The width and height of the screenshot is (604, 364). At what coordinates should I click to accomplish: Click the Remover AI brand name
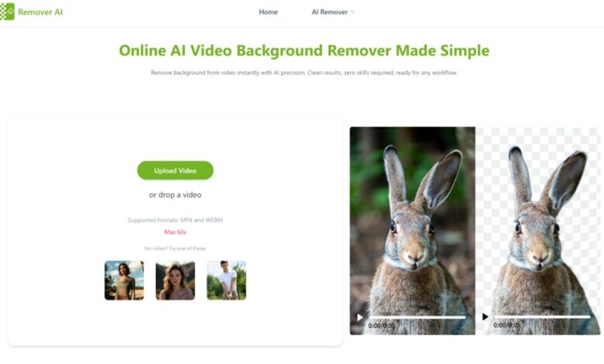(40, 12)
